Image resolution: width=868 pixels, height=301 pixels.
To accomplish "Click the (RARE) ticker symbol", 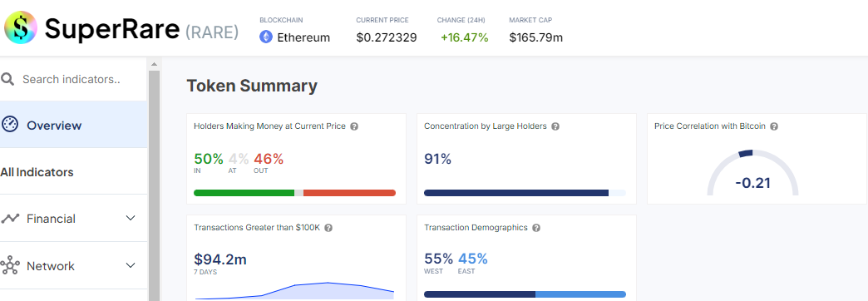I will [212, 32].
